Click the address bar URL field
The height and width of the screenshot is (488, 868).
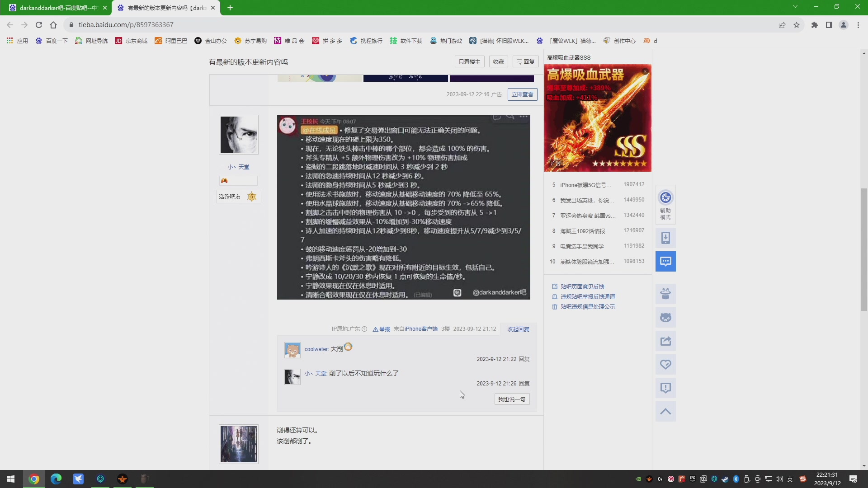[420, 25]
